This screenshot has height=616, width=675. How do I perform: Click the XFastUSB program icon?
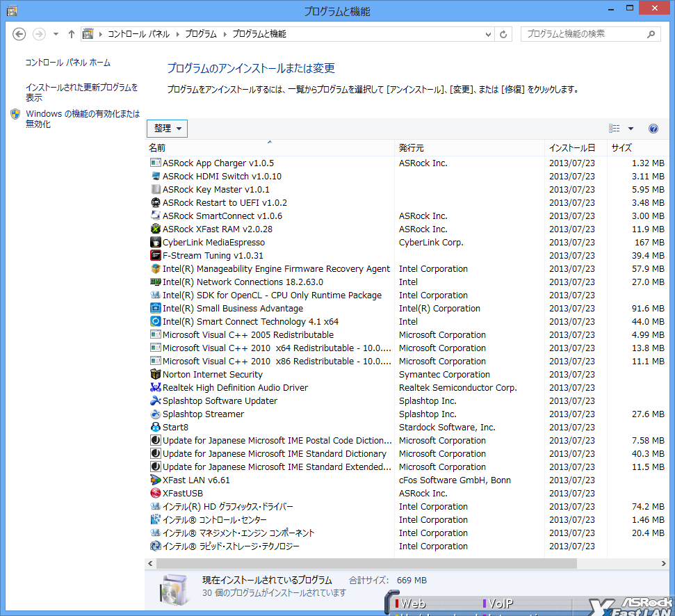click(x=156, y=494)
